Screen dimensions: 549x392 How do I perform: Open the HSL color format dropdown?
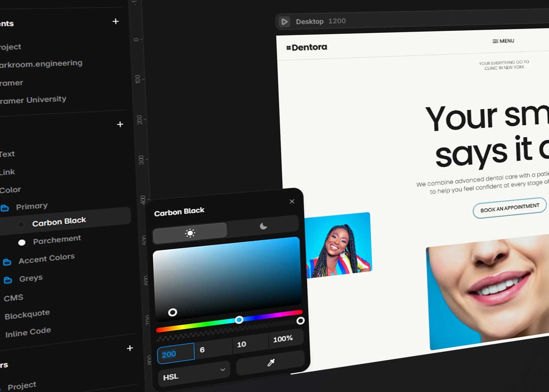(x=194, y=373)
